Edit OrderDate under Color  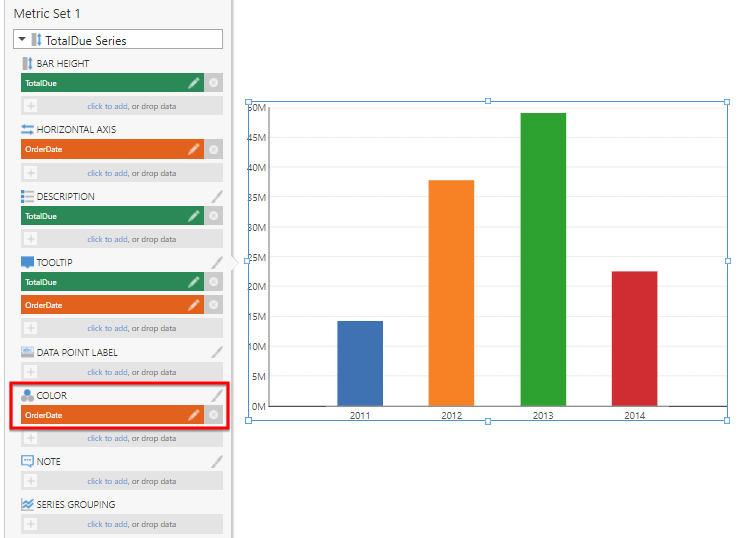click(x=193, y=415)
